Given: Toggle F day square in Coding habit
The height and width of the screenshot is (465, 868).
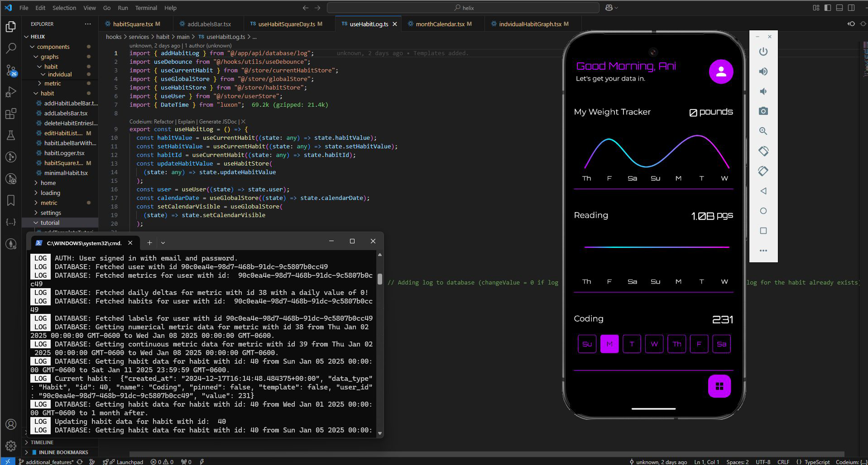Looking at the screenshot, I should coord(699,344).
